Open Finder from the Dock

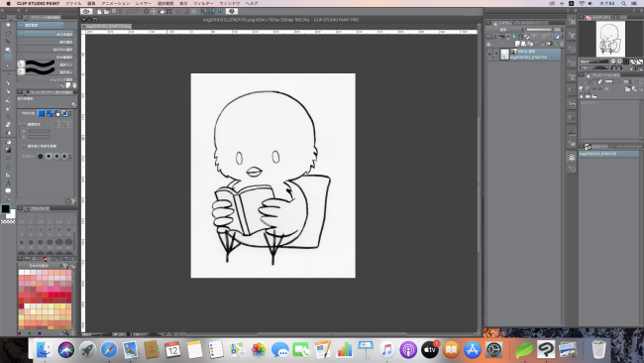click(45, 350)
